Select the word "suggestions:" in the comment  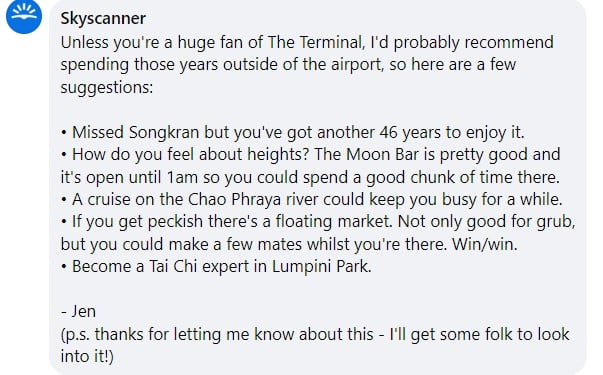coord(107,87)
